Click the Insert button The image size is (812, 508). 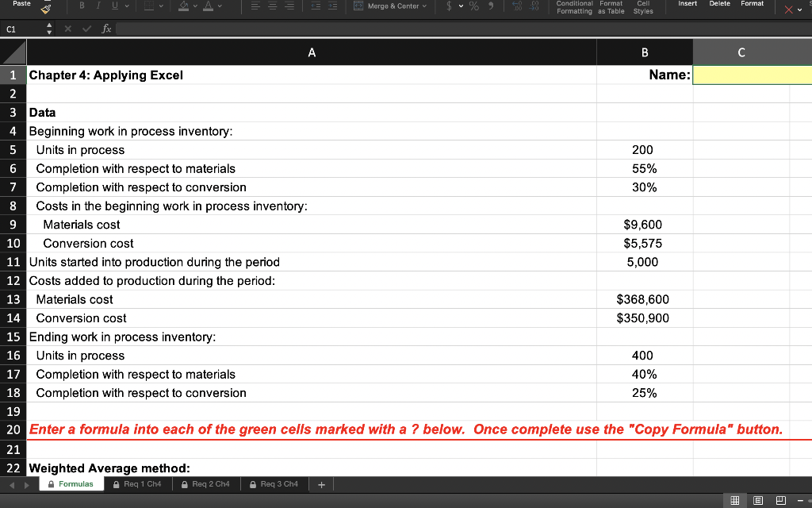688,4
